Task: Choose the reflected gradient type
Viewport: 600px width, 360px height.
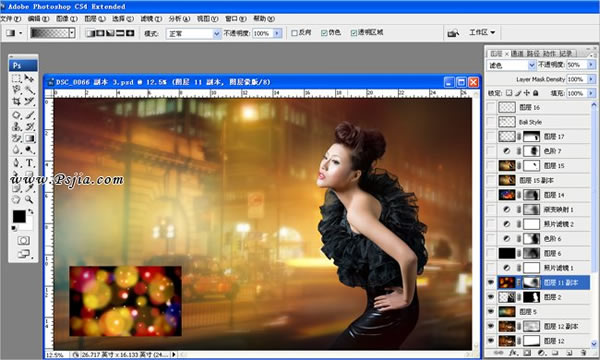Action: [x=120, y=33]
